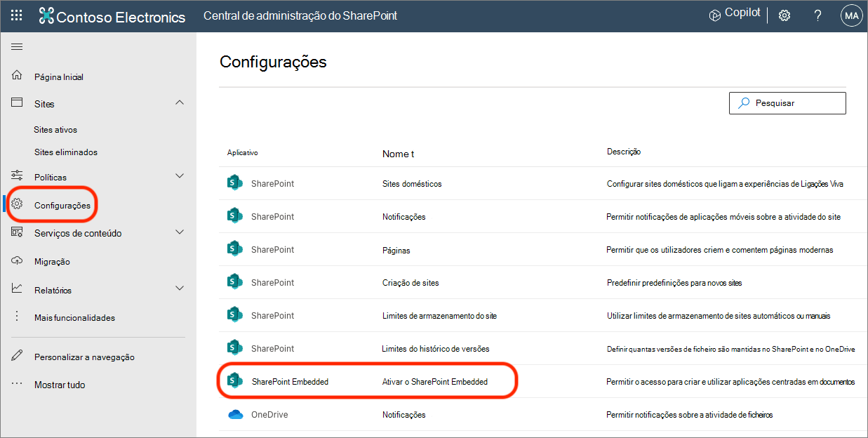Open the settings gear icon

(784, 15)
